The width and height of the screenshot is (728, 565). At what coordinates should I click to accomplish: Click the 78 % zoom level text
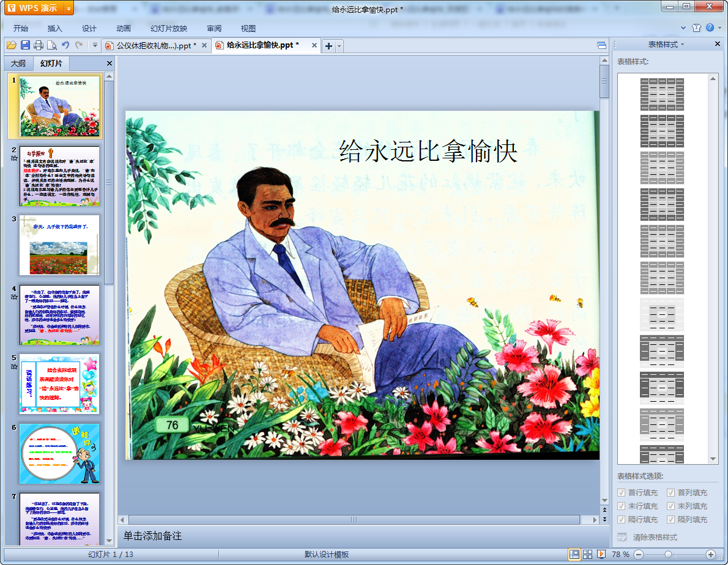[x=620, y=555]
